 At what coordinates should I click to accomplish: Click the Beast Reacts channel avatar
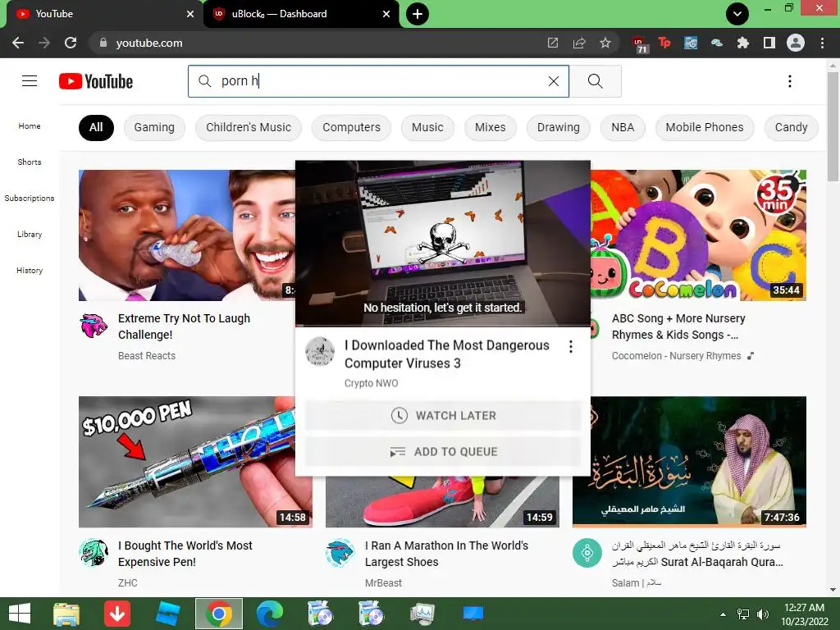pos(94,325)
